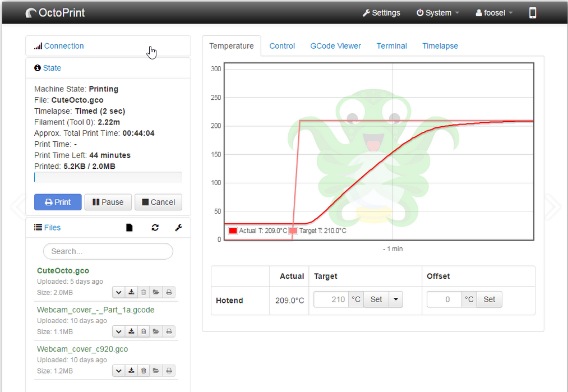Expand details chevron for Webcam_cover_-_Part_1a.gcode

coord(118,331)
